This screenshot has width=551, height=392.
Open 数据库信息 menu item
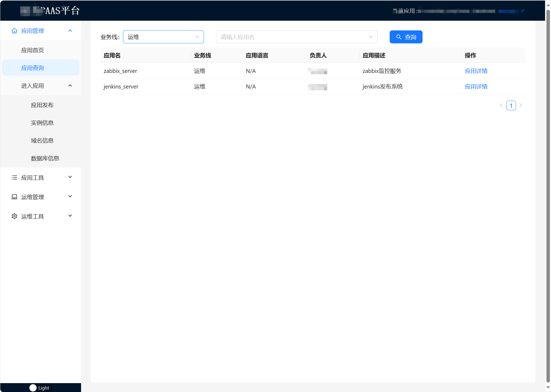click(41, 158)
